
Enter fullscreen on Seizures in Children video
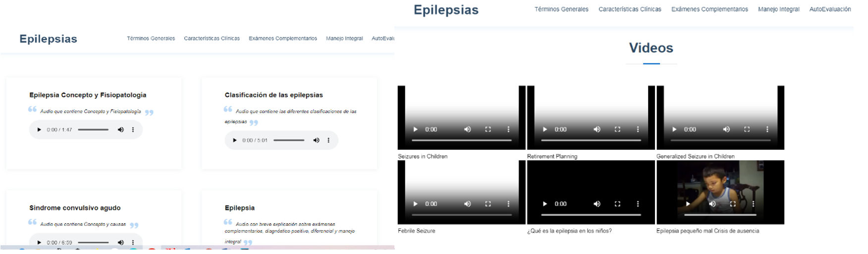coord(488,129)
